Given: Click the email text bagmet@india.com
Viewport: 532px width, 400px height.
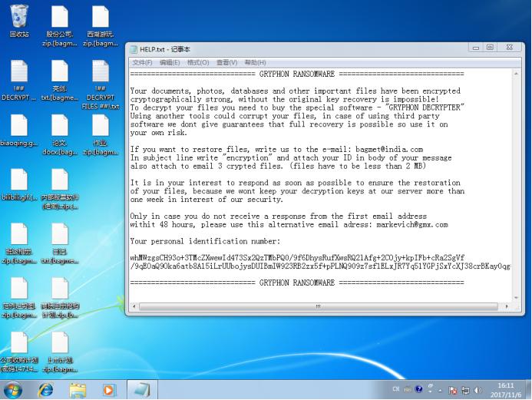Looking at the screenshot, I should pyautogui.click(x=389, y=149).
